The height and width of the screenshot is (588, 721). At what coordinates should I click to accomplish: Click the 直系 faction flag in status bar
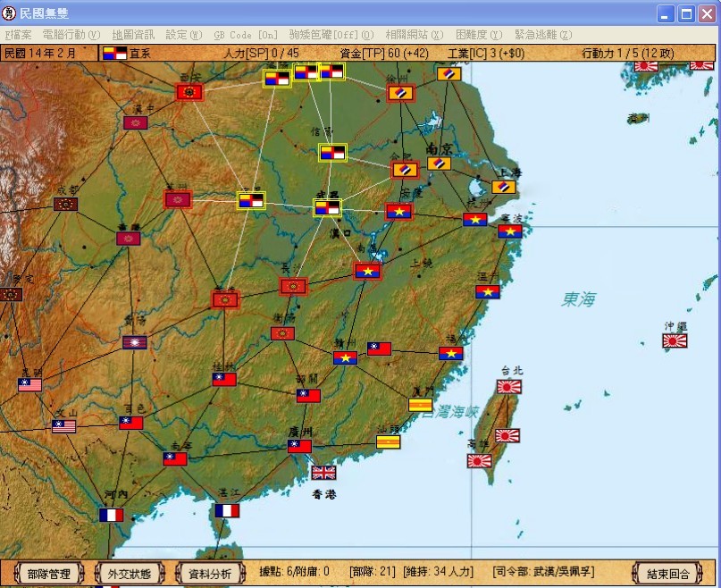click(x=115, y=54)
